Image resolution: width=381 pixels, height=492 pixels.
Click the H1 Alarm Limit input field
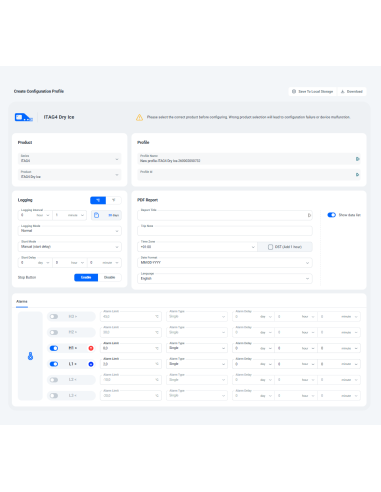coord(131,348)
